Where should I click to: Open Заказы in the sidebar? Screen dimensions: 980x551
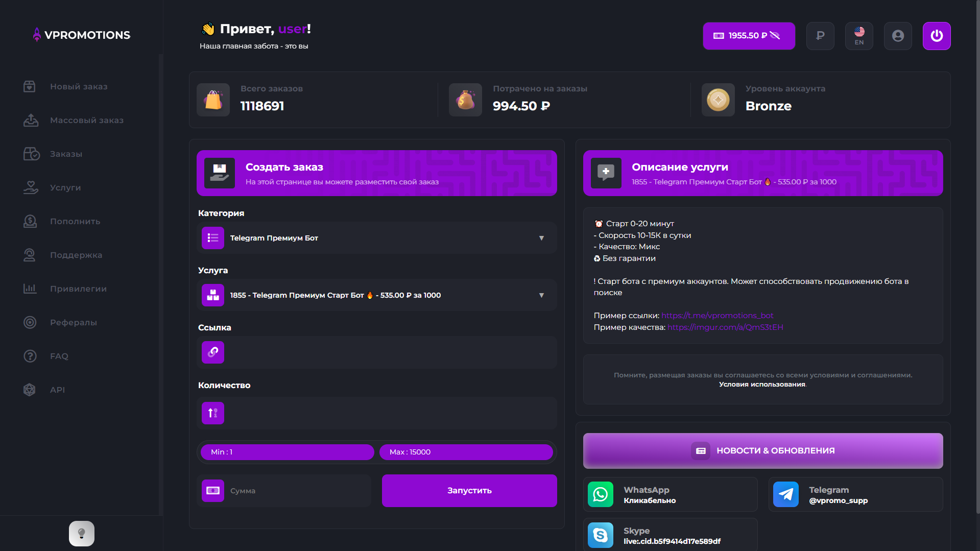[66, 154]
